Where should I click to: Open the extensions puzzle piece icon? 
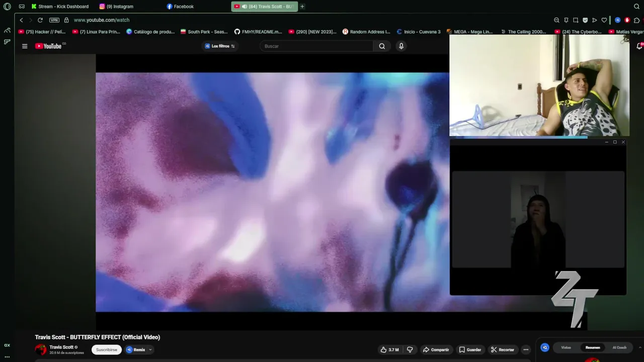tap(637, 20)
